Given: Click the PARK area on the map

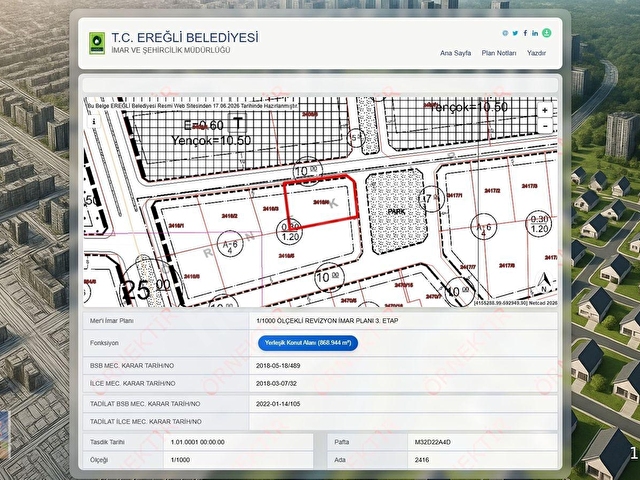Looking at the screenshot, I should coord(396,211).
